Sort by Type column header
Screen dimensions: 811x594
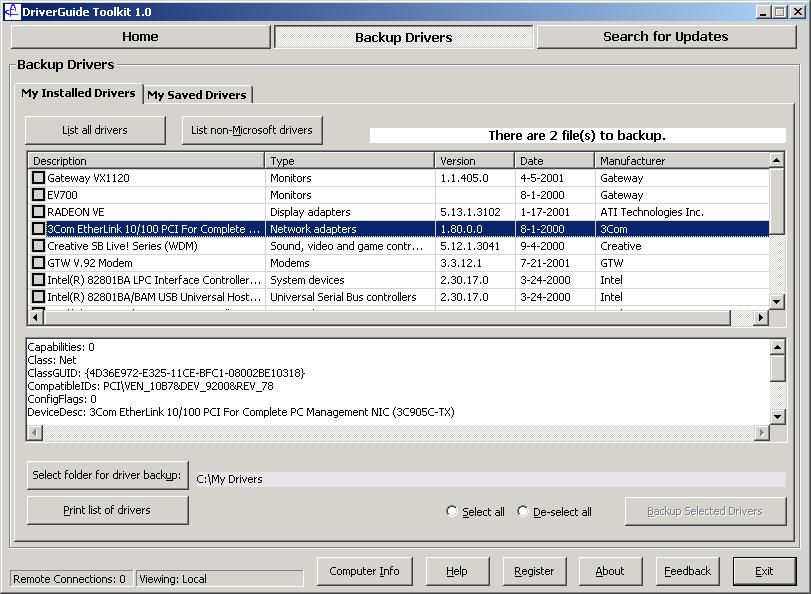[x=350, y=161]
